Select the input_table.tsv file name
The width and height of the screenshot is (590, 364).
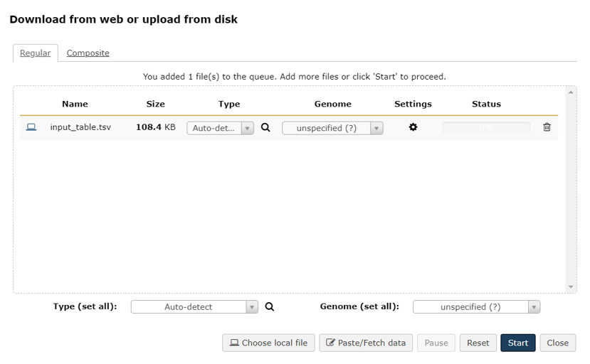point(80,127)
